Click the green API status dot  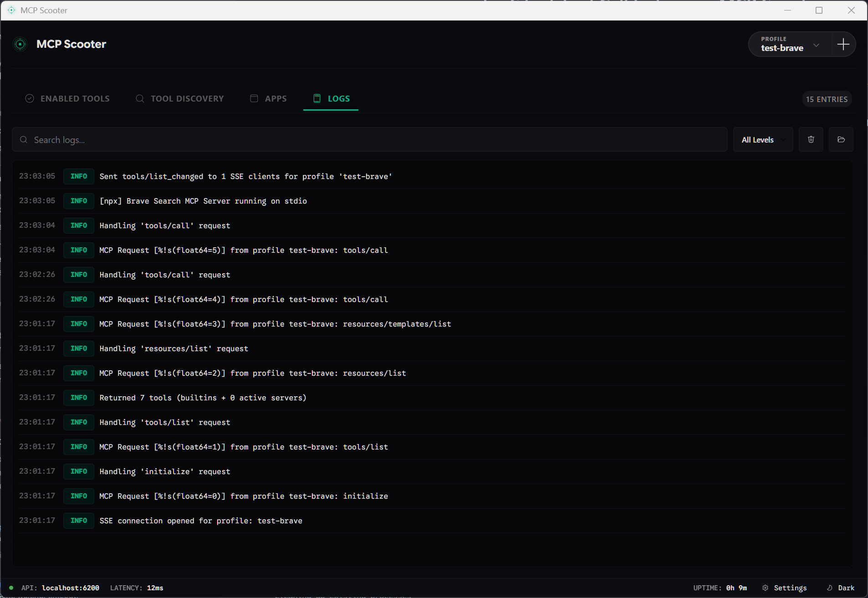[11, 588]
